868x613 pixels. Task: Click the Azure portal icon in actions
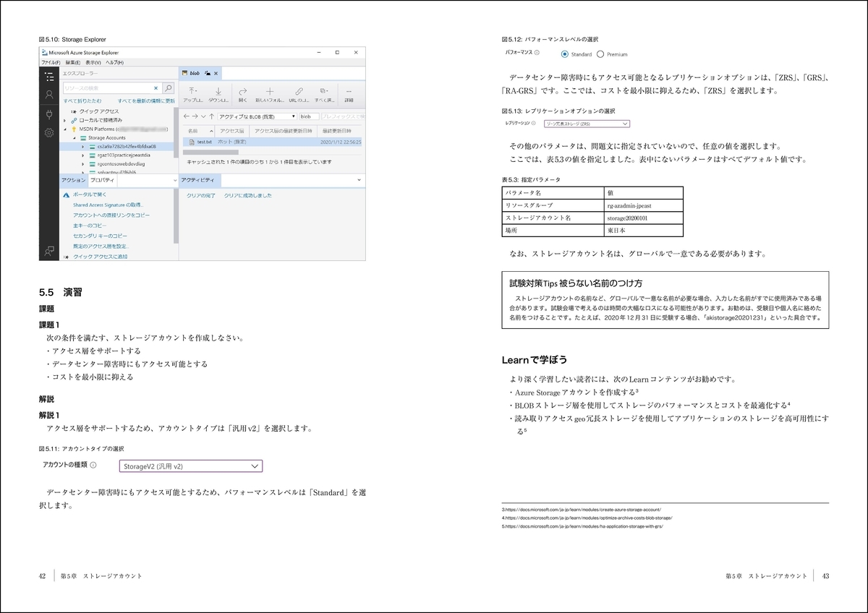point(66,195)
